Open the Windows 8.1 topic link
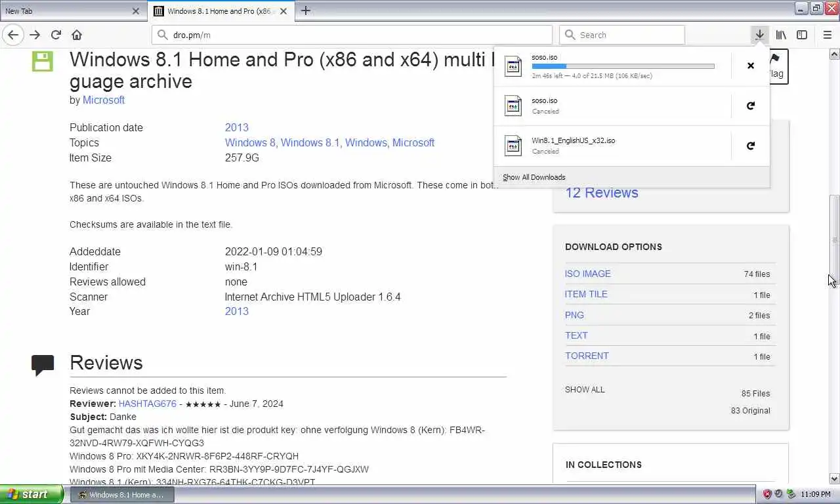 (310, 142)
